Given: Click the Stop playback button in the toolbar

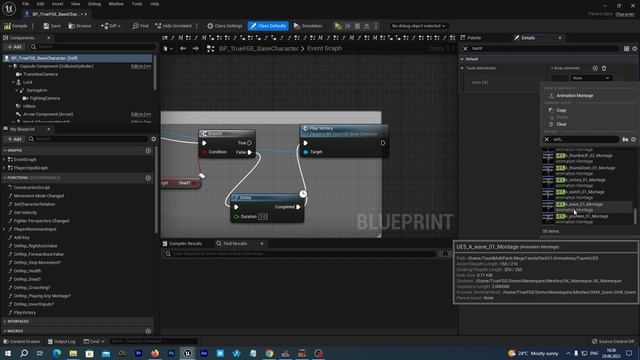Looking at the screenshot, I should 357,26.
